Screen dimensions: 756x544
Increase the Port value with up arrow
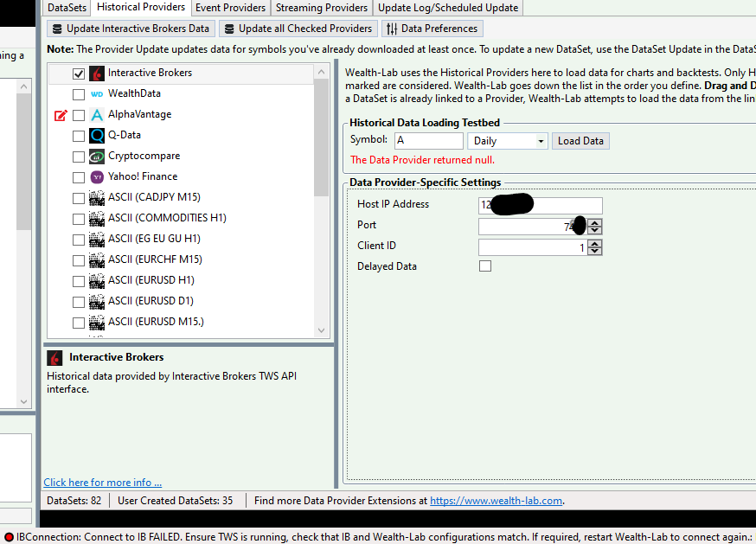(595, 223)
